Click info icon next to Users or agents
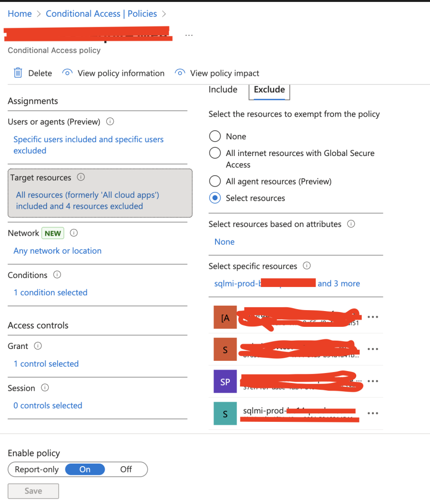Screen dimensions: 430x504 click(x=110, y=122)
